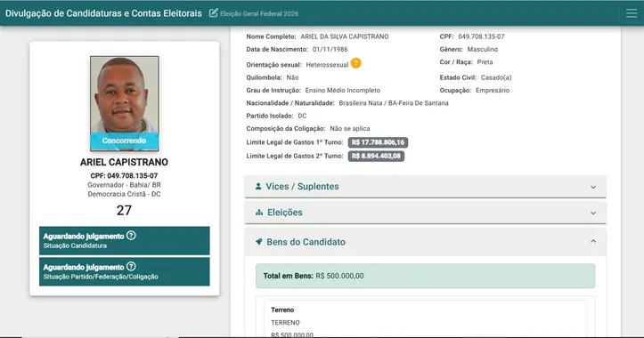Screen dimensions: 644x338
Task: Open the Eleições panel header
Action: [426, 213]
